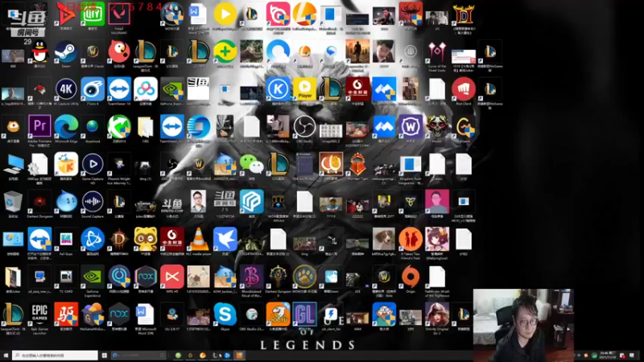Open This PC computer icon
Viewport: 644px width, 362px height.
point(13,164)
